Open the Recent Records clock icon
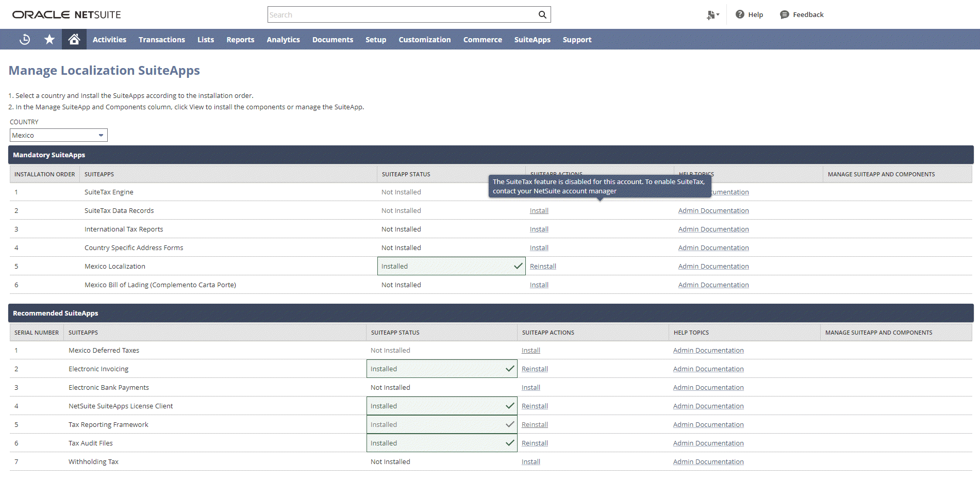This screenshot has width=980, height=479. click(25, 39)
